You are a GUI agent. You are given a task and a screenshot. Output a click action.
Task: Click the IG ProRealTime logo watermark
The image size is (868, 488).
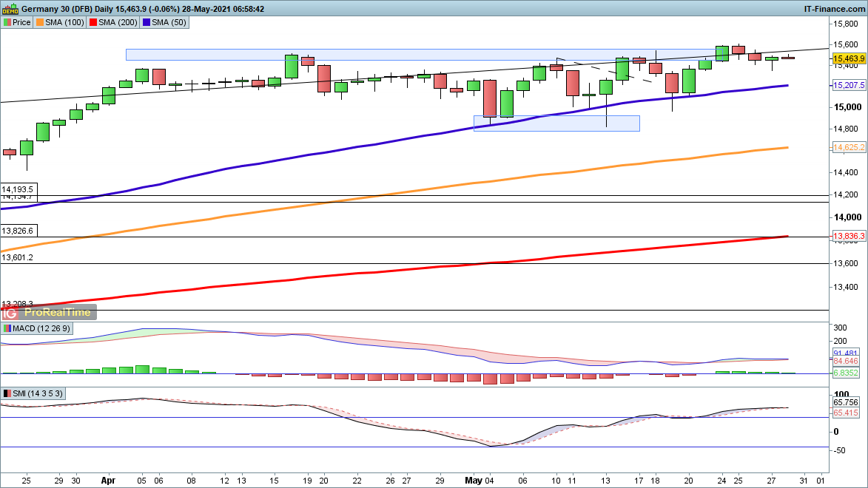pos(49,312)
